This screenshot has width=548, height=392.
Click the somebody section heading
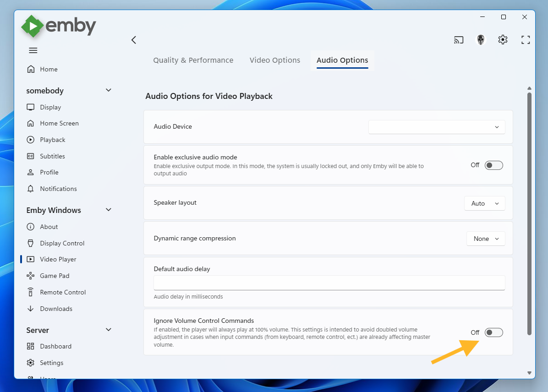click(45, 91)
